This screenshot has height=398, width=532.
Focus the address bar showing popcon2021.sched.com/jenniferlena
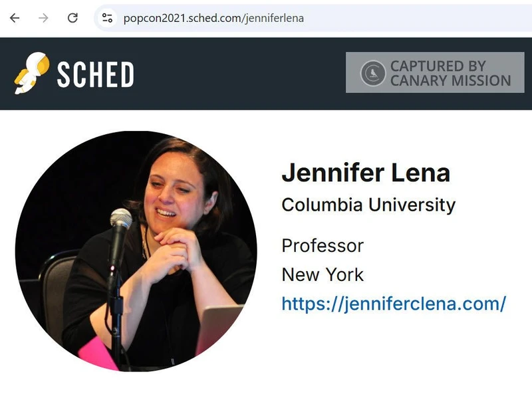266,18
